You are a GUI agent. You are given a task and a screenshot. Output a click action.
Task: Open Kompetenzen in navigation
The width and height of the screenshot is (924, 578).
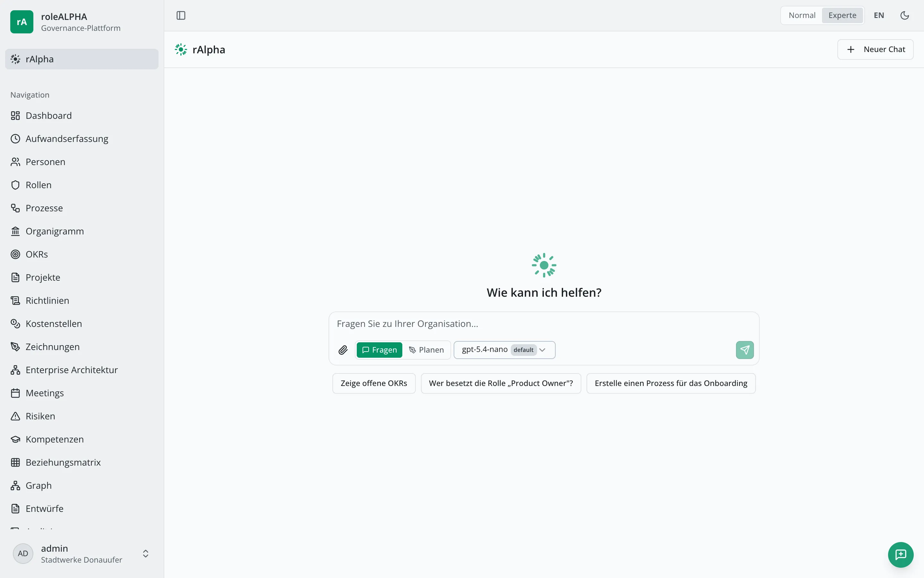coord(82,439)
